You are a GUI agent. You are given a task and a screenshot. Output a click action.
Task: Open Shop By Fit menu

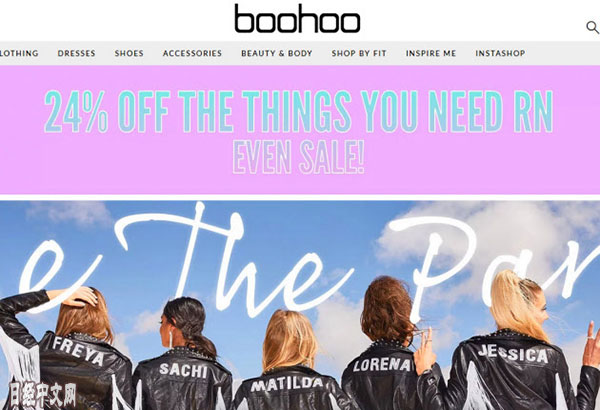click(x=359, y=53)
